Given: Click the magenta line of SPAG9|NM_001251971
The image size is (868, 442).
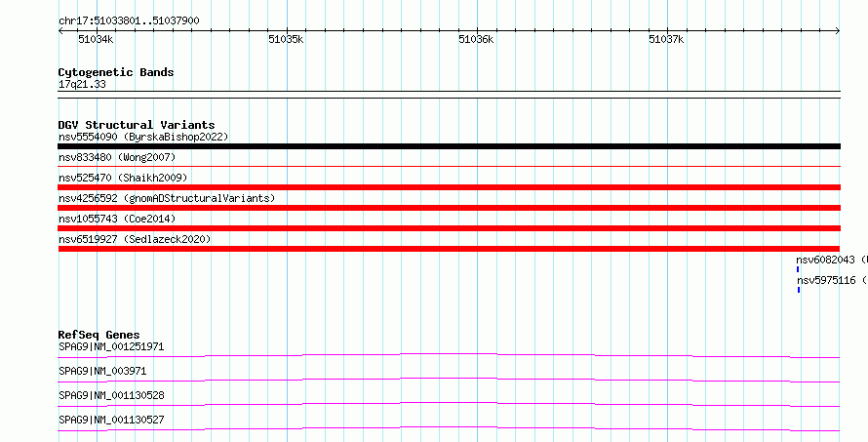Looking at the screenshot, I should (x=449, y=355).
